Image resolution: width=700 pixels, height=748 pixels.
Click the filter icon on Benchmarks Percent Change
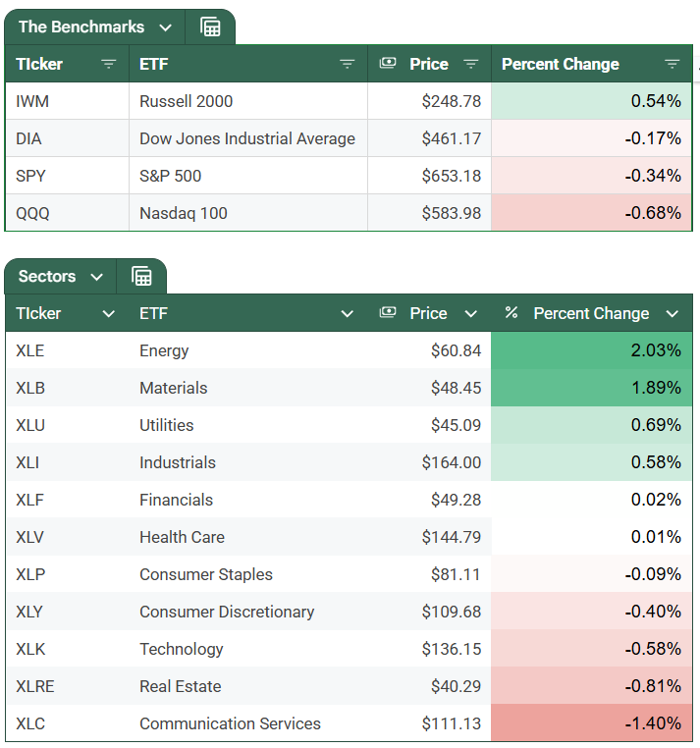click(x=672, y=65)
